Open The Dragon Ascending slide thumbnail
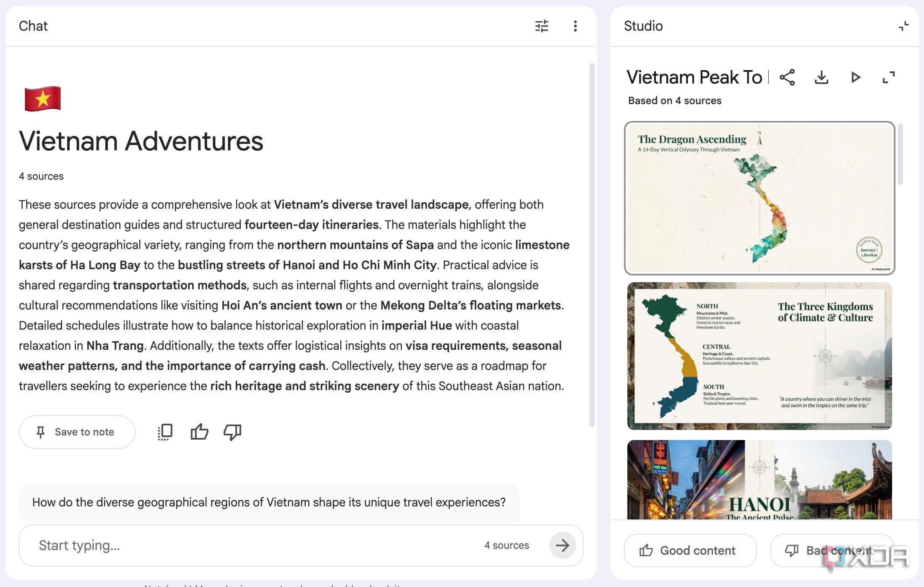924x587 pixels. (760, 198)
